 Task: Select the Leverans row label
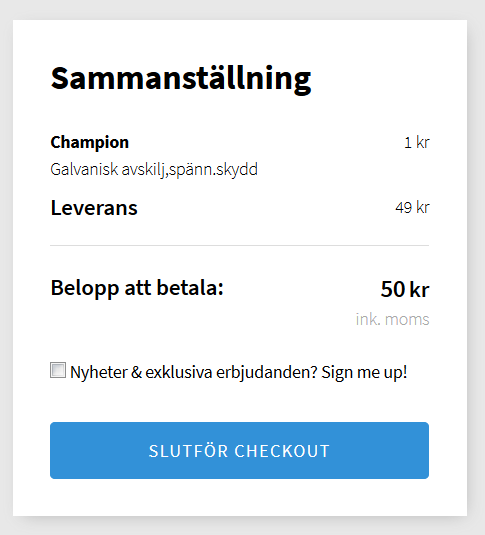[x=94, y=208]
